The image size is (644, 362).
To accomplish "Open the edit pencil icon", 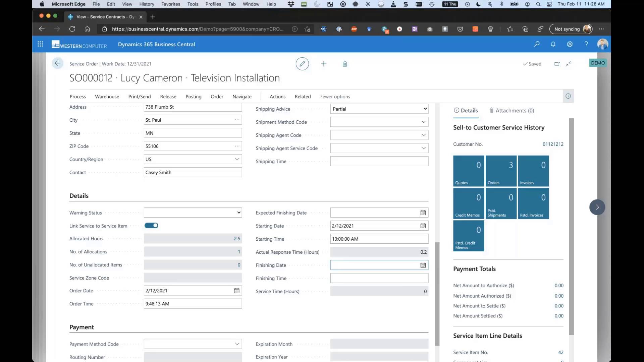I will pyautogui.click(x=302, y=64).
